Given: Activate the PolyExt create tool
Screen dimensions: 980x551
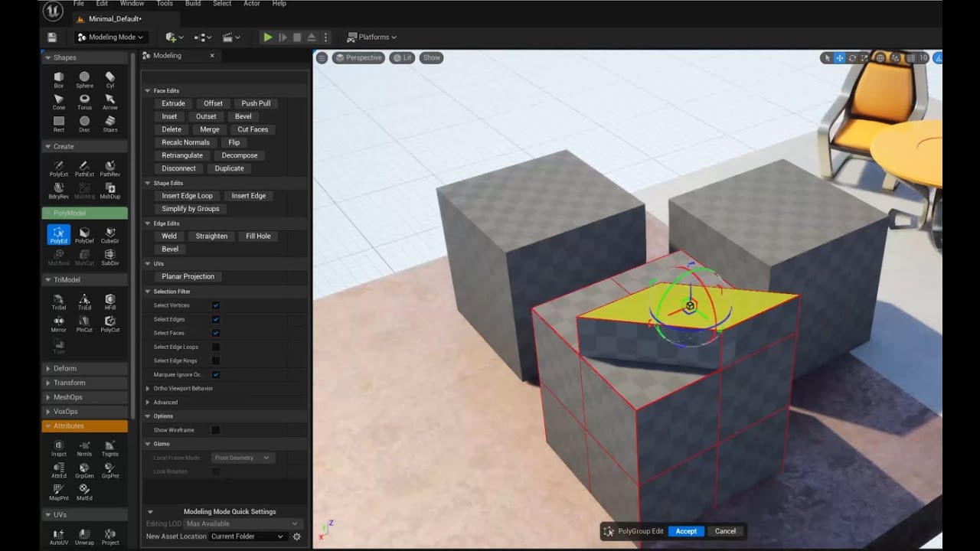Looking at the screenshot, I should (59, 168).
